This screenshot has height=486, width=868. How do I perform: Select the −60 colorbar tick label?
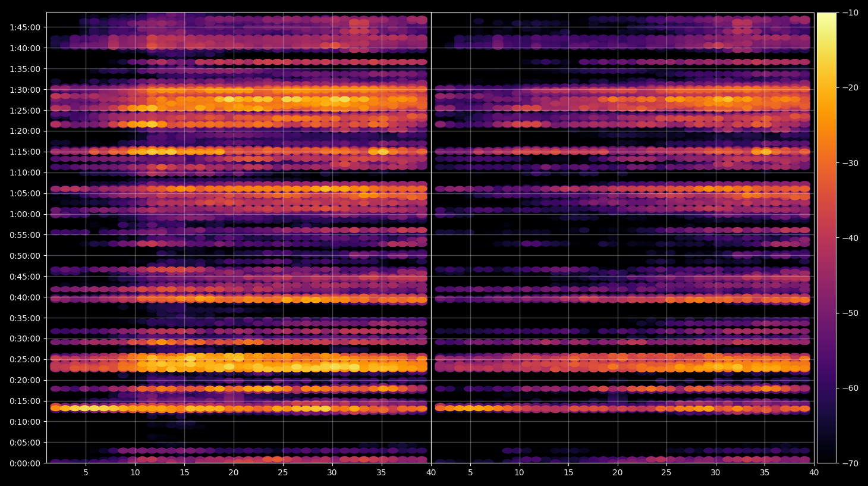pos(850,388)
